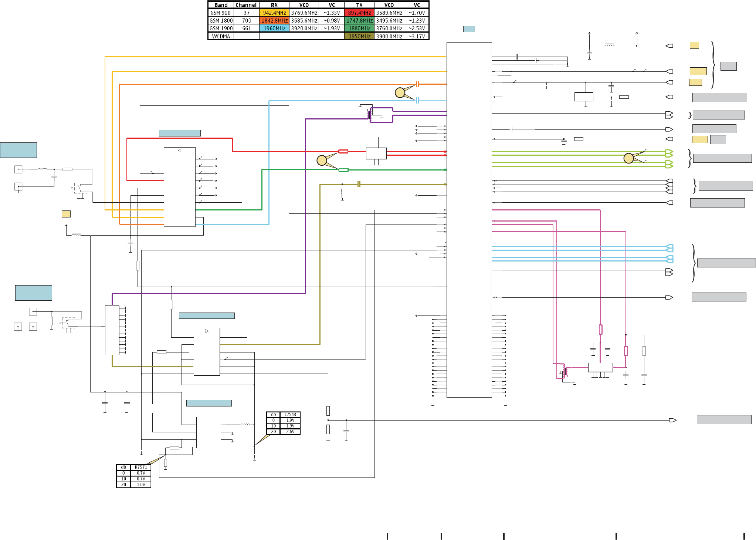
Task: Click the Channel column header
Action: (246, 5)
